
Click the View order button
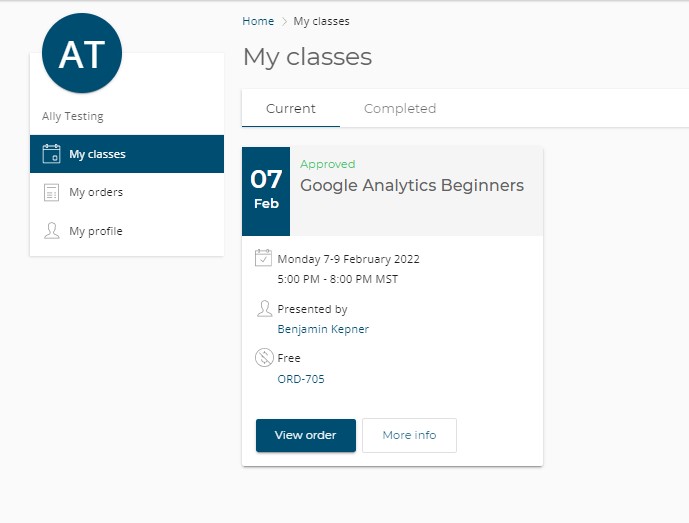pos(306,435)
